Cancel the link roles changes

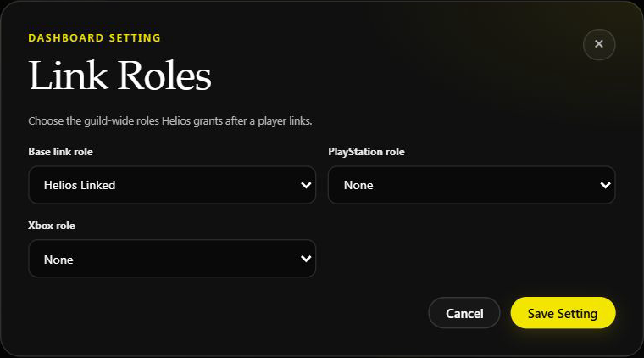coord(464,313)
